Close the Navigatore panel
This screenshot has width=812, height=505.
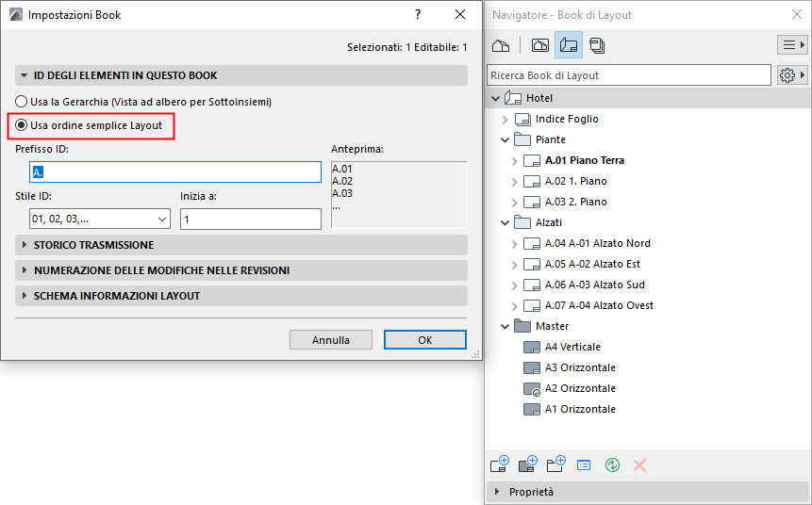797,14
